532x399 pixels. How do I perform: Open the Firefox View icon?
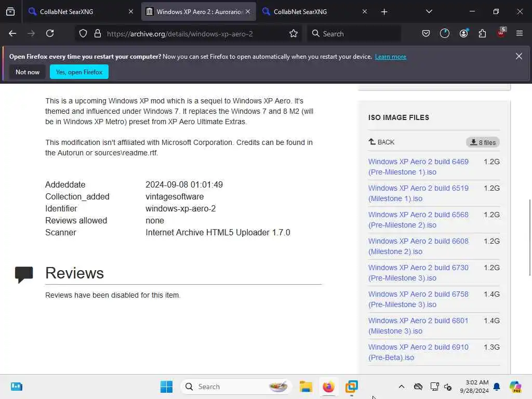pos(10,11)
